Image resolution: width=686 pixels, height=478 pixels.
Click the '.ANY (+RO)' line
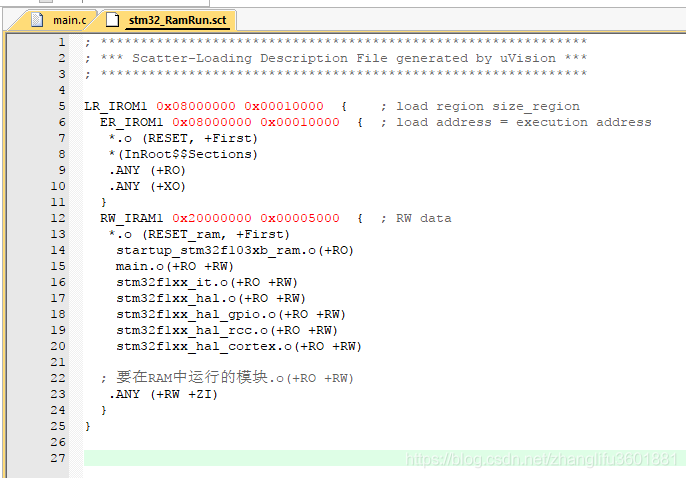click(147, 170)
